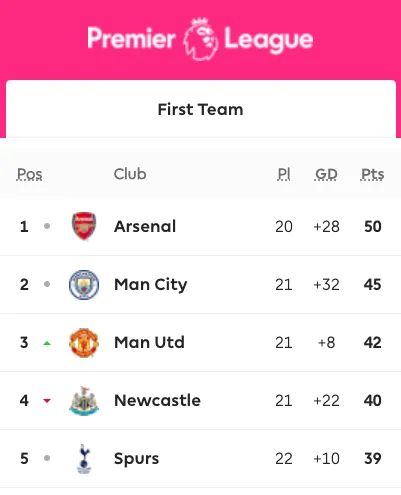Click the Premier League lion logo

[x=201, y=39]
